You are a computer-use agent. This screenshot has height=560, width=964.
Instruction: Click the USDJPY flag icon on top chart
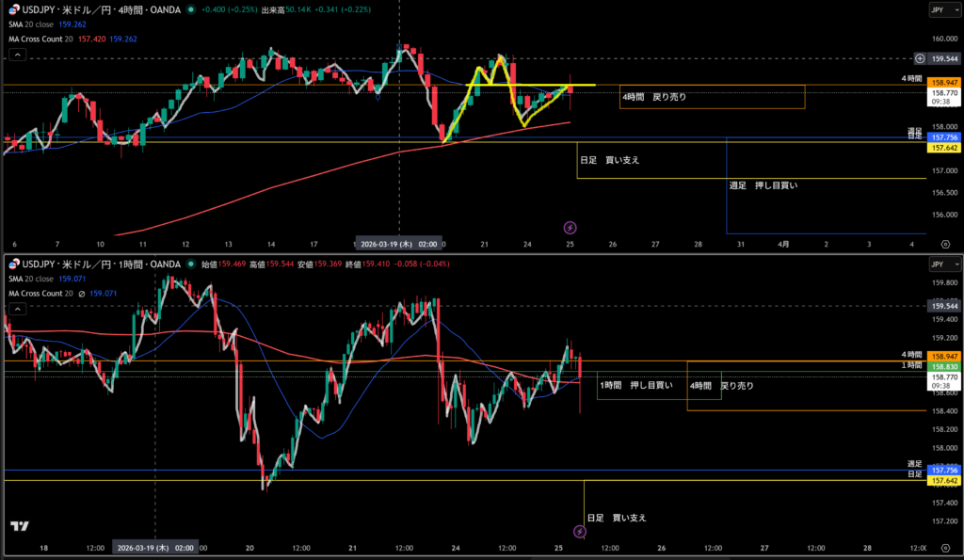click(15, 9)
